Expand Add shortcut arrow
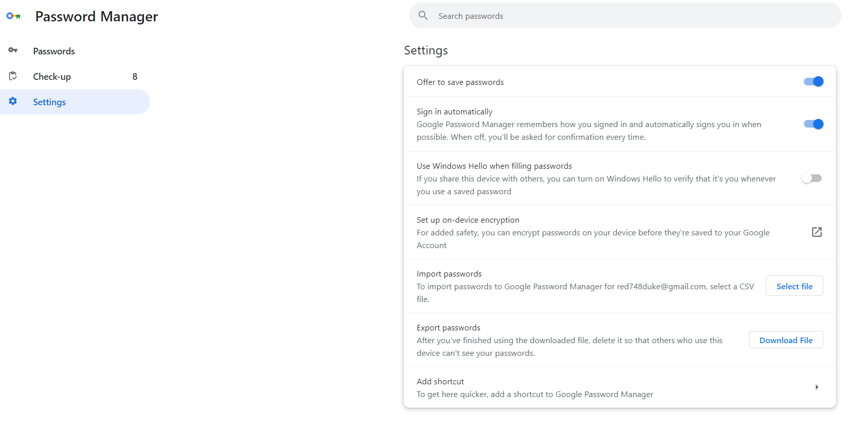 [x=817, y=387]
